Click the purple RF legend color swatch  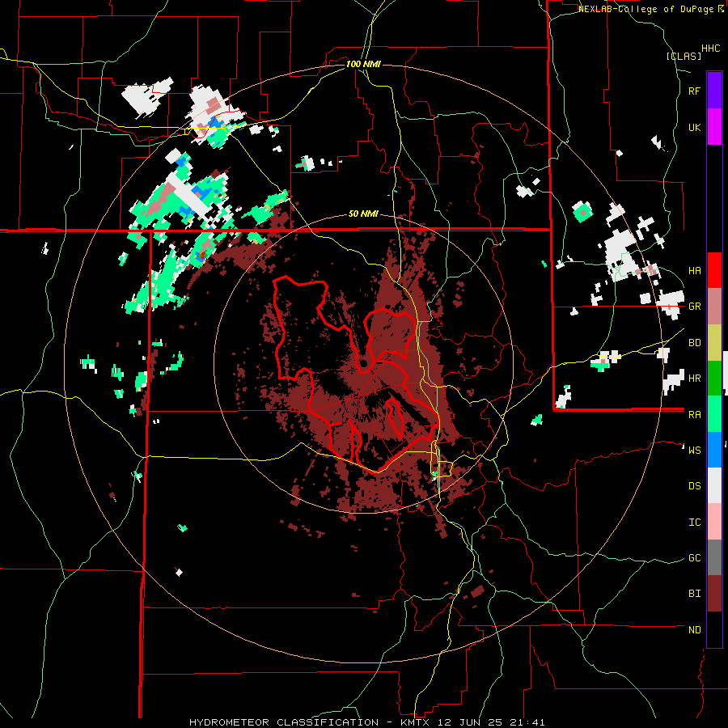[x=714, y=91]
